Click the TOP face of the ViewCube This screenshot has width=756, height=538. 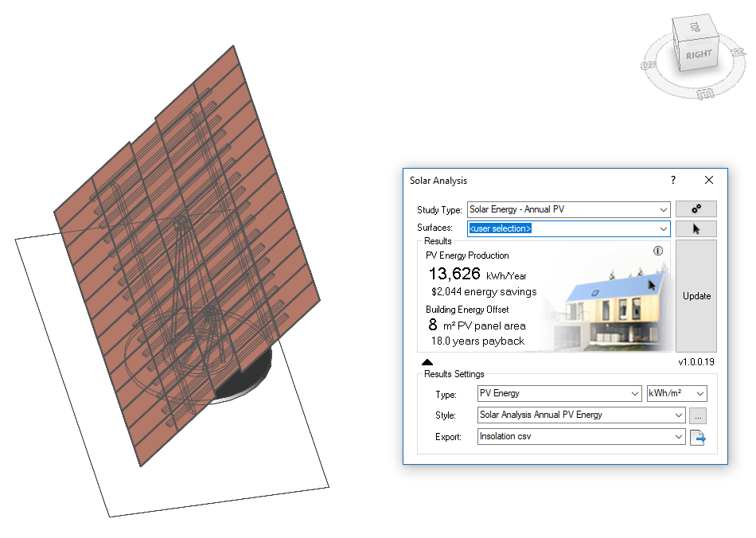pos(695,27)
